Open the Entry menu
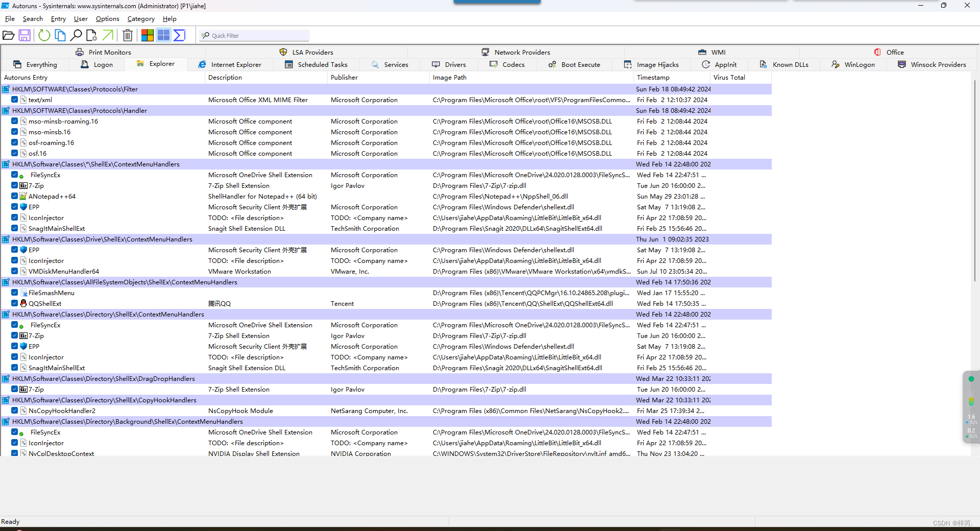The width and height of the screenshot is (980, 531). point(58,19)
